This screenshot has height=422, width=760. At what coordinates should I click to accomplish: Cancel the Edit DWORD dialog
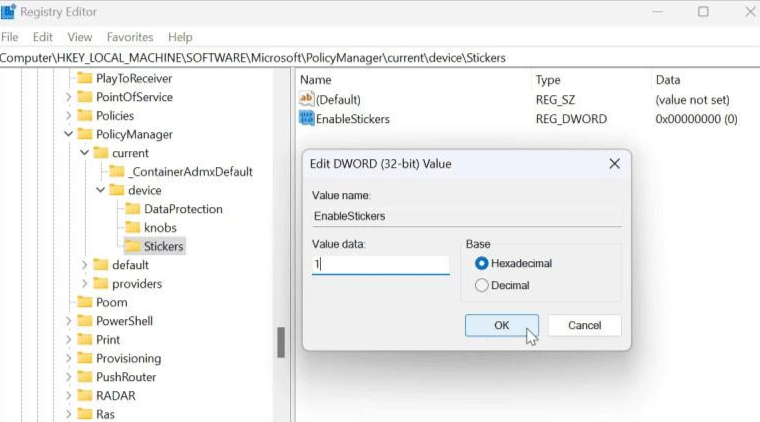tap(585, 325)
